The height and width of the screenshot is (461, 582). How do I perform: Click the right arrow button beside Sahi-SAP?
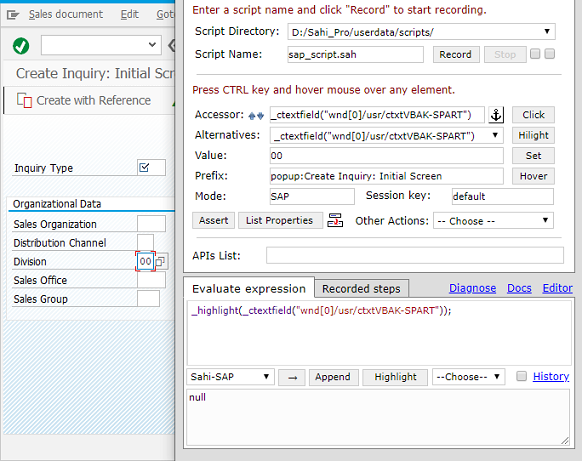click(292, 377)
